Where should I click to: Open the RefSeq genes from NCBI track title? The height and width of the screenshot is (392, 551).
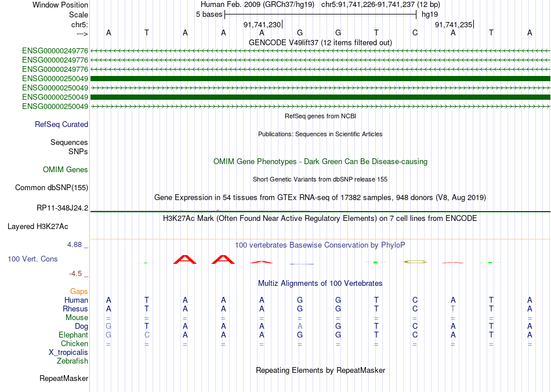click(320, 116)
